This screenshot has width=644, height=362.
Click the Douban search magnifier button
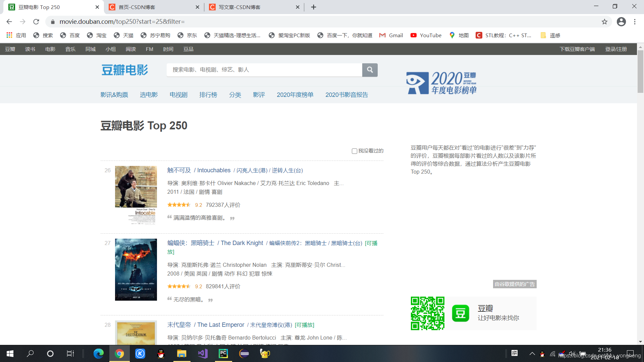point(370,70)
